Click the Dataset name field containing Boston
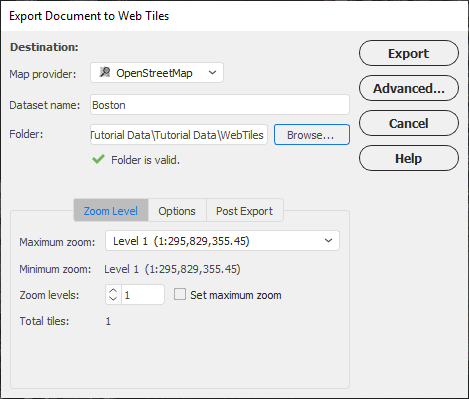The height and width of the screenshot is (399, 469). coord(220,105)
